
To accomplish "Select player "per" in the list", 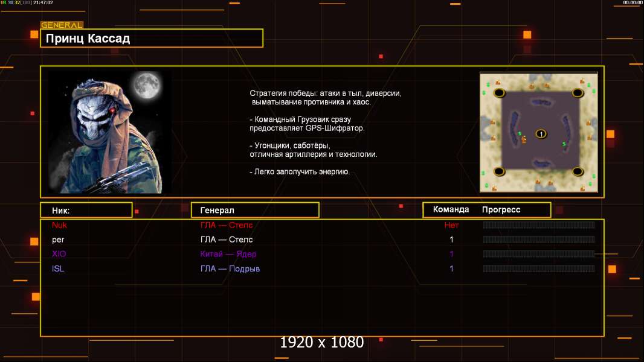I will click(x=58, y=240).
